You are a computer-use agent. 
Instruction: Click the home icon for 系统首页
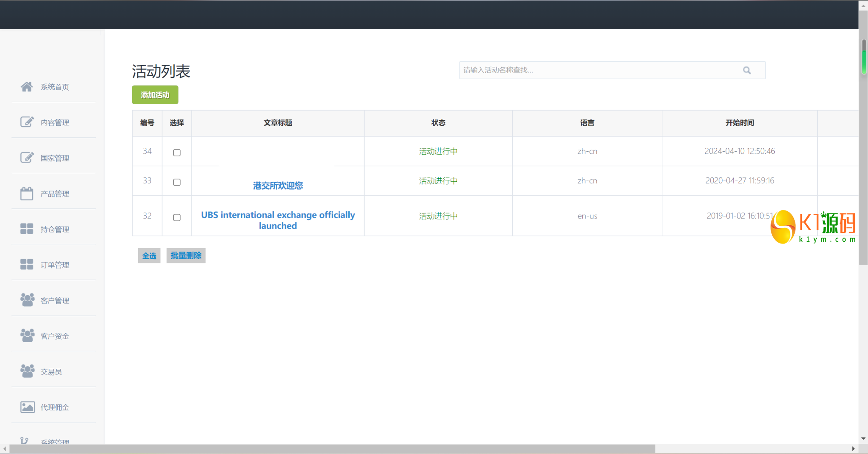coord(27,87)
